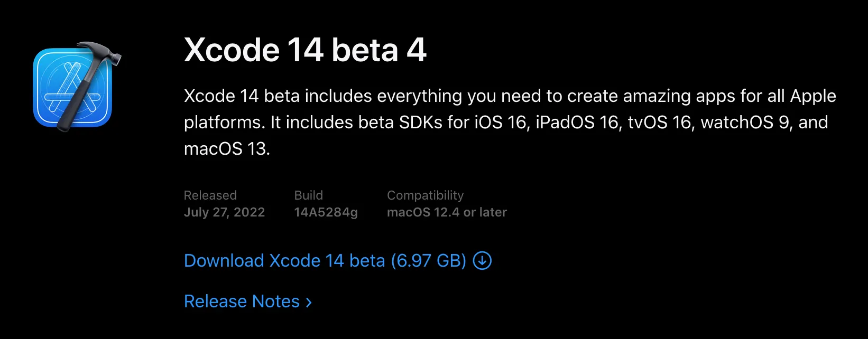Click the macOS 12.4 or later text
This screenshot has width=868, height=339.
coord(447,212)
